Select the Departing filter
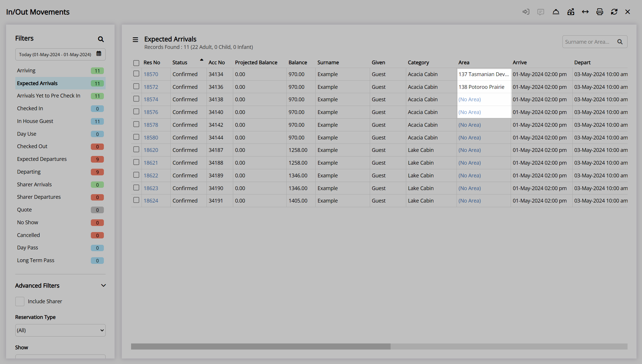Screen dimensions: 642x364 (x=60, y=172)
